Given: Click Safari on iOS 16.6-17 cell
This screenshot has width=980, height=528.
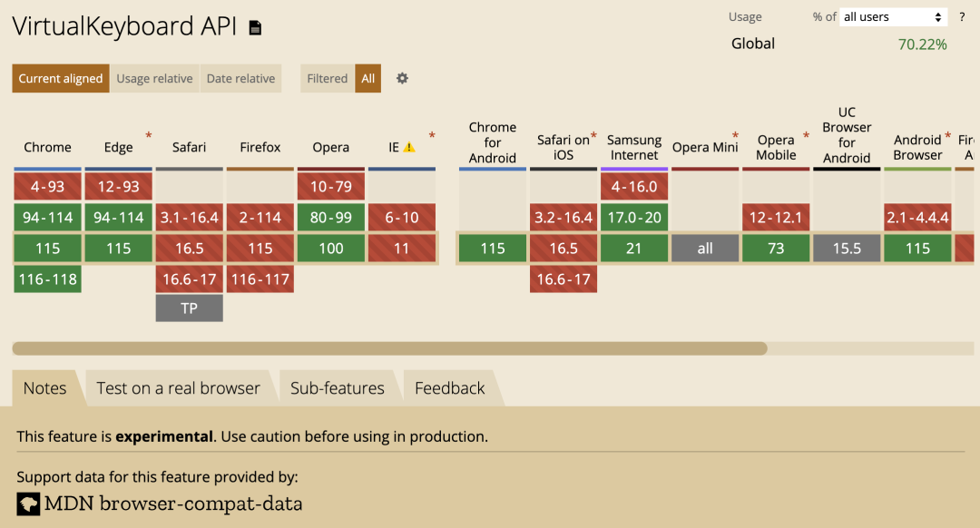Looking at the screenshot, I should point(563,279).
